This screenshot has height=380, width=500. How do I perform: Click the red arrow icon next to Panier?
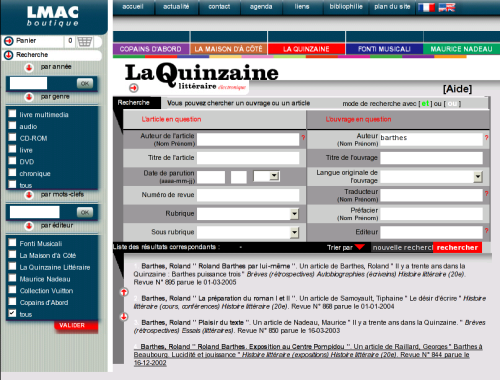point(9,41)
